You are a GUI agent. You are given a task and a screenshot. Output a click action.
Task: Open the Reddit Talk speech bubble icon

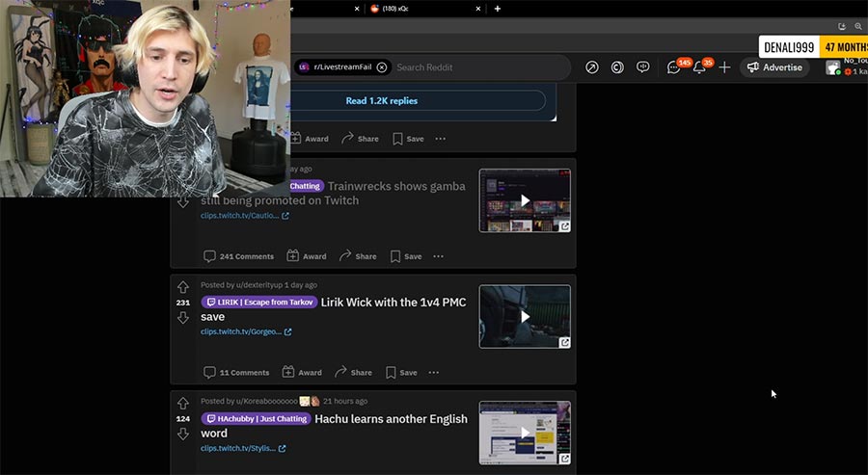642,67
